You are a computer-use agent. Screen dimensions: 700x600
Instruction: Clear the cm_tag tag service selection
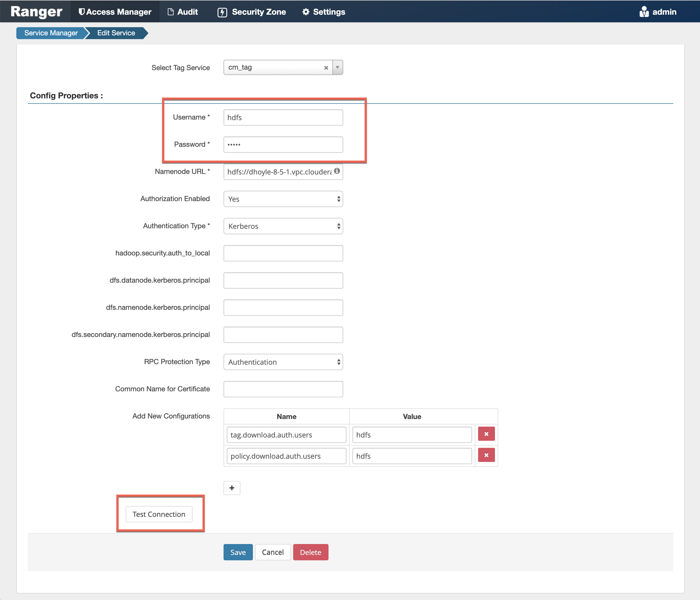tap(326, 68)
